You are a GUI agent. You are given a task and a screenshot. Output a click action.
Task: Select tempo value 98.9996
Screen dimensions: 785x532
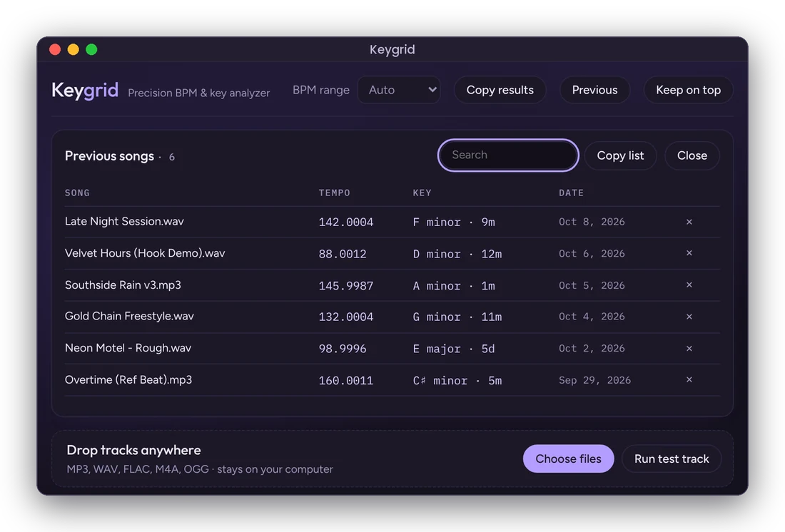tap(343, 349)
